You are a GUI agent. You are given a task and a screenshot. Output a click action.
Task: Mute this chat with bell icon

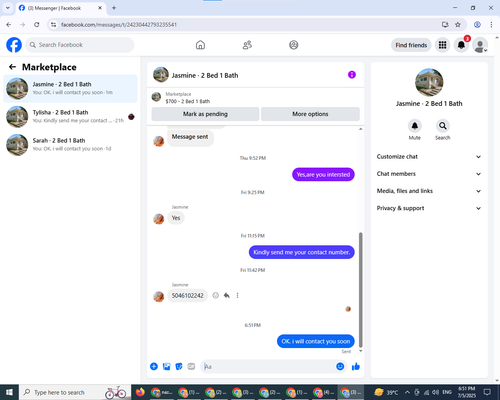pos(415,126)
